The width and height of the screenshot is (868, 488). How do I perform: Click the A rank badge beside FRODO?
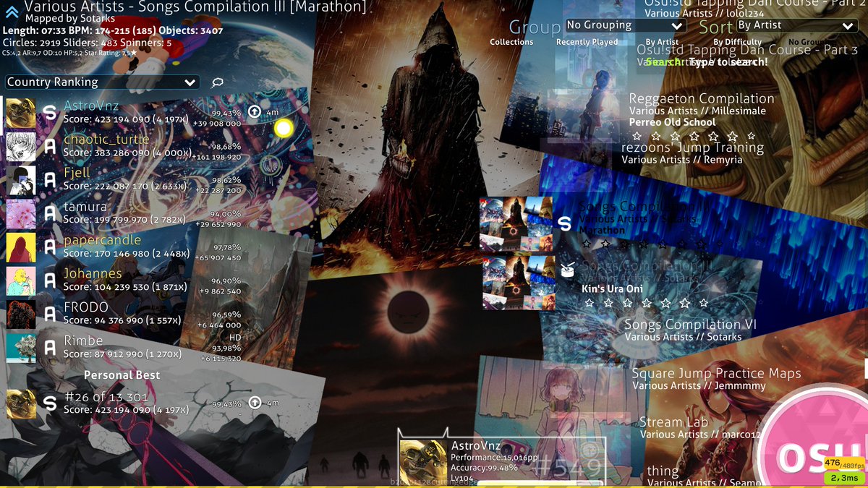[x=49, y=314]
